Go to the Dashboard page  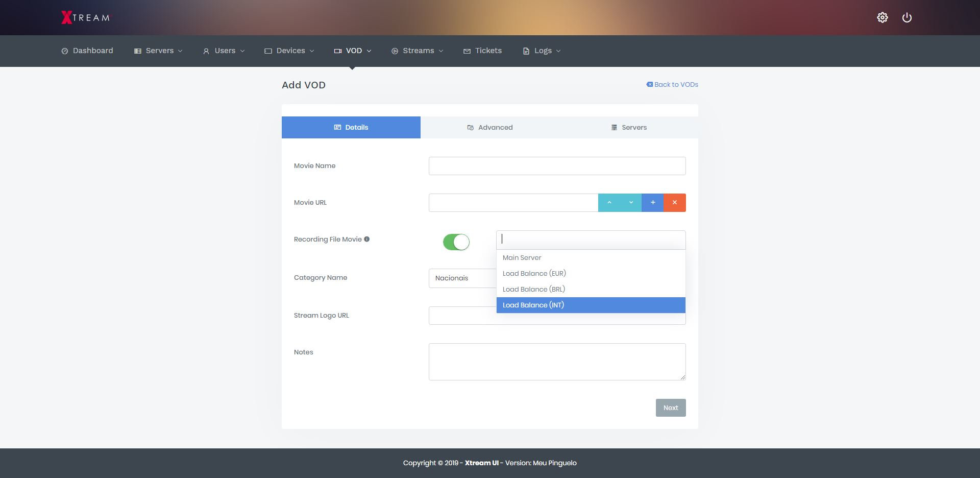[x=87, y=51]
